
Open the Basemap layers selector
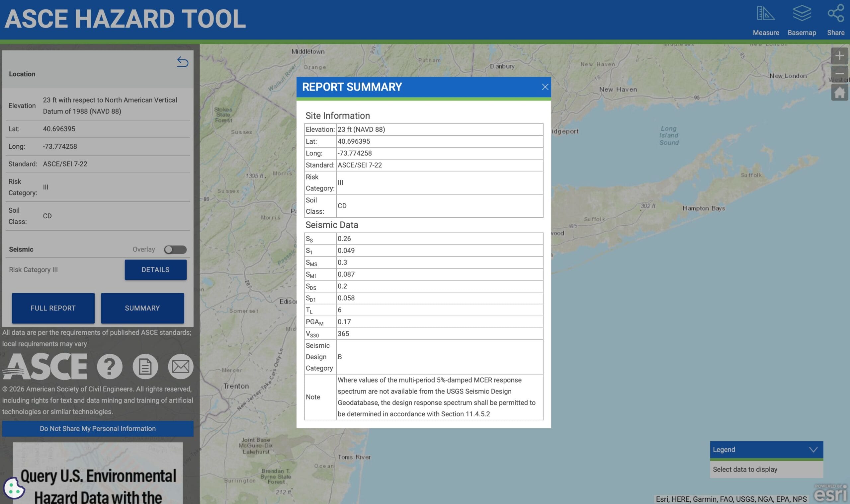click(802, 20)
